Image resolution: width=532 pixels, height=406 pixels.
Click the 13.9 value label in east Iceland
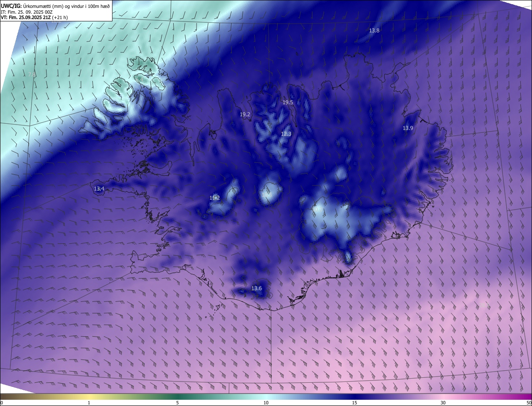[408, 128]
